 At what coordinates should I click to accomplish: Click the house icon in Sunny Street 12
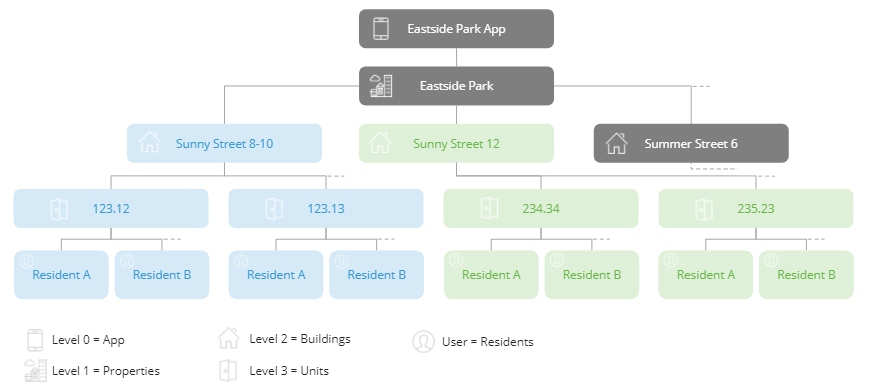click(380, 143)
